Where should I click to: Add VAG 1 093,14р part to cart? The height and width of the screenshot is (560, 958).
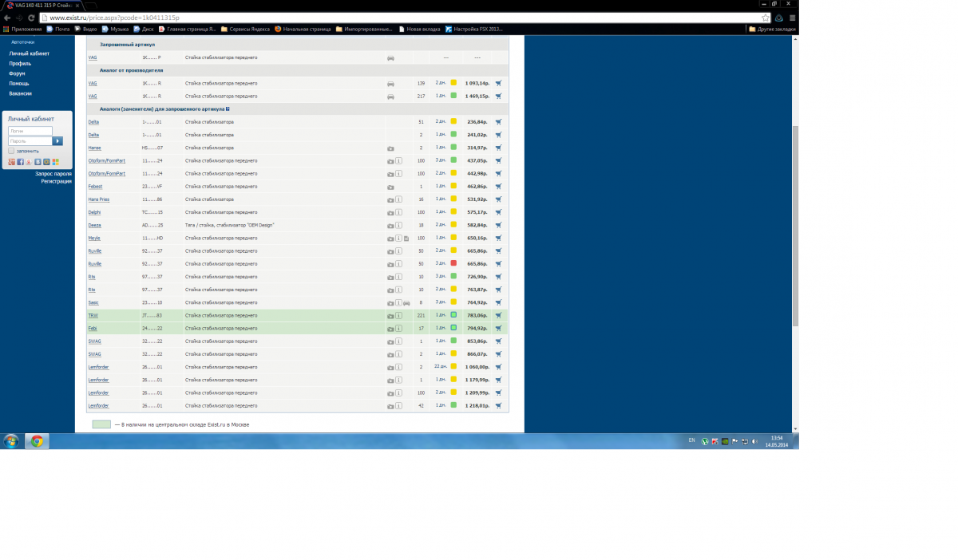[x=498, y=83]
